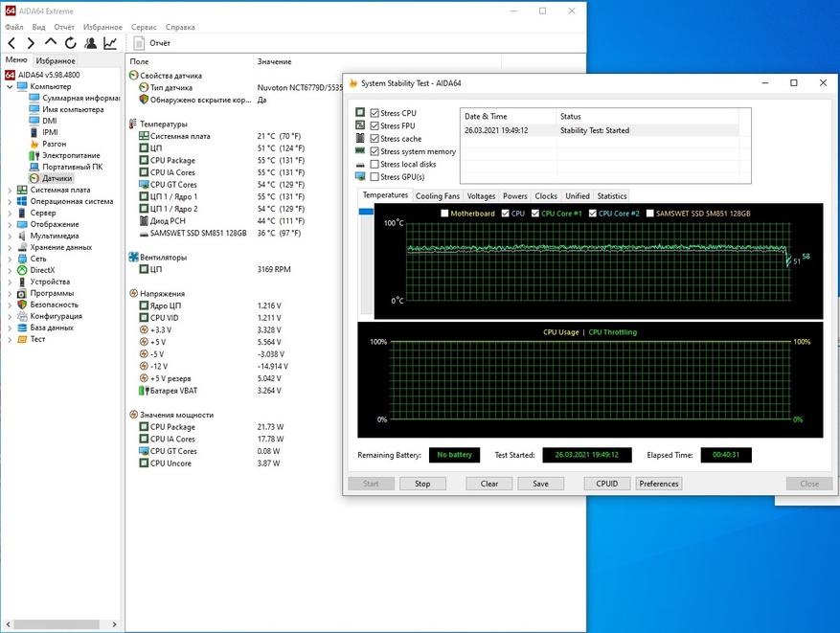Image resolution: width=840 pixels, height=633 pixels.
Task: Open the user profile toolbar icon
Action: click(91, 43)
